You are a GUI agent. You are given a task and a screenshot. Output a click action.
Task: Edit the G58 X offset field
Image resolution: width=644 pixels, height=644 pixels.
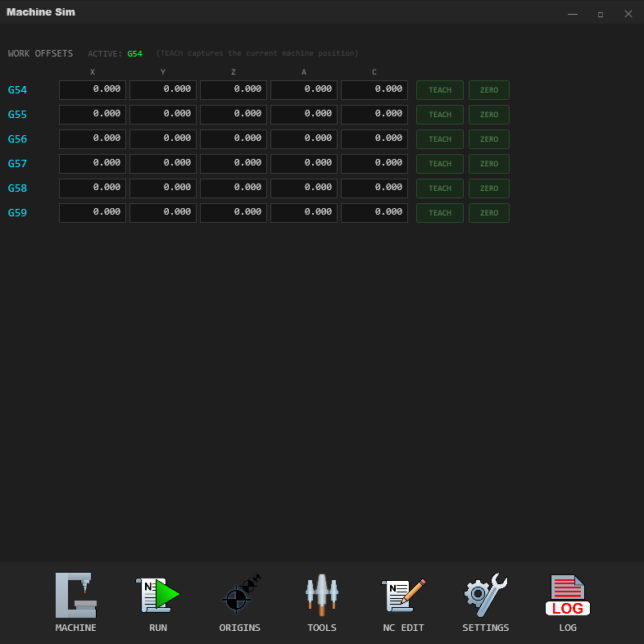[93, 188]
